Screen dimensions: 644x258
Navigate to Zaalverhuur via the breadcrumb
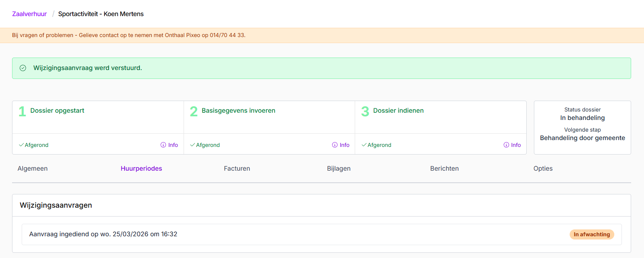pyautogui.click(x=29, y=14)
